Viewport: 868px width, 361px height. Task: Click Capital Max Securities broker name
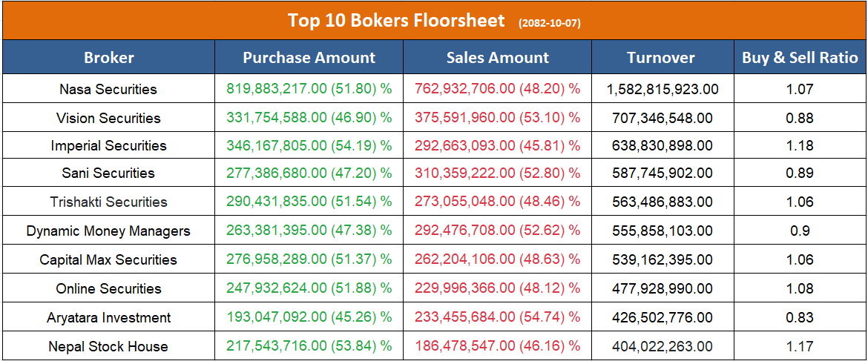pos(108,260)
